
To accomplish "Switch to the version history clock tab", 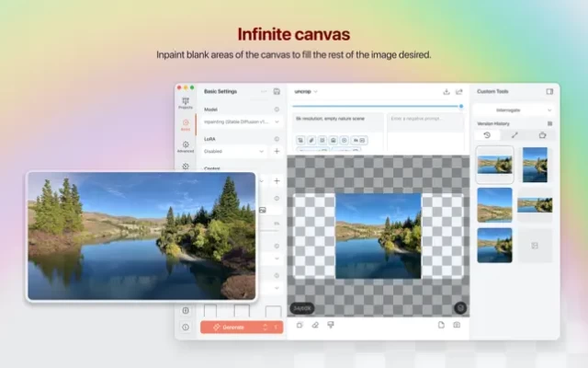I will click(x=487, y=135).
